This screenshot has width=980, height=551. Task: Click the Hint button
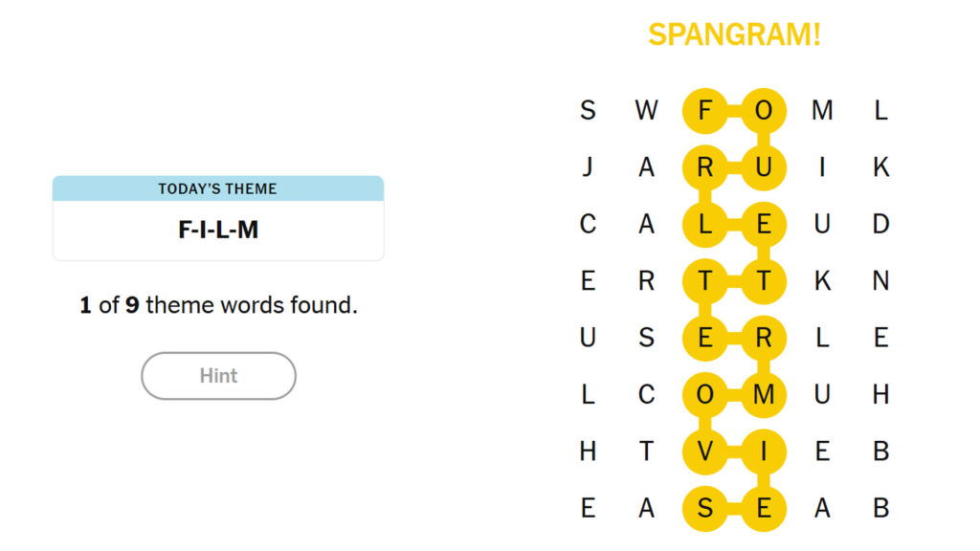tap(218, 375)
